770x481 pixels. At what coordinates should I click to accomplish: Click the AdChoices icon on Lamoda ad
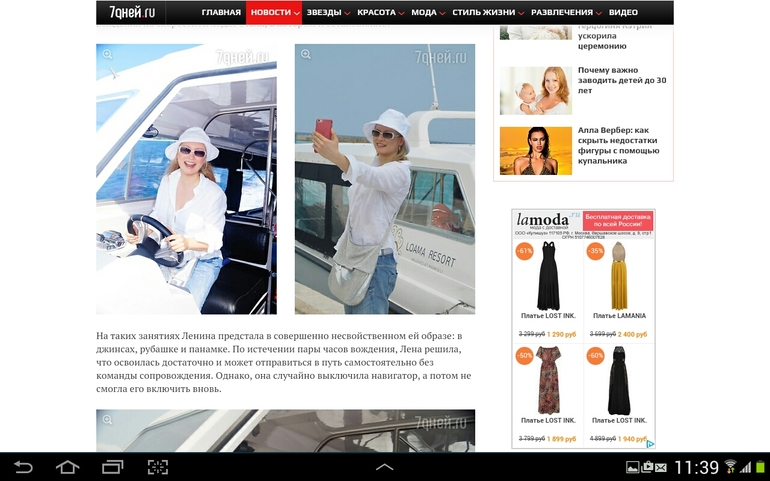649,444
